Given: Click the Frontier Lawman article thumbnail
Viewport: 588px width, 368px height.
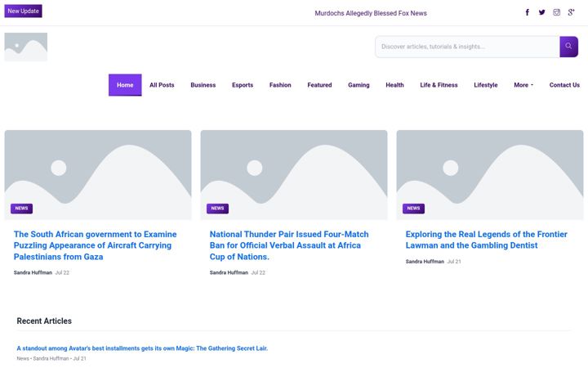Looking at the screenshot, I should [490, 175].
